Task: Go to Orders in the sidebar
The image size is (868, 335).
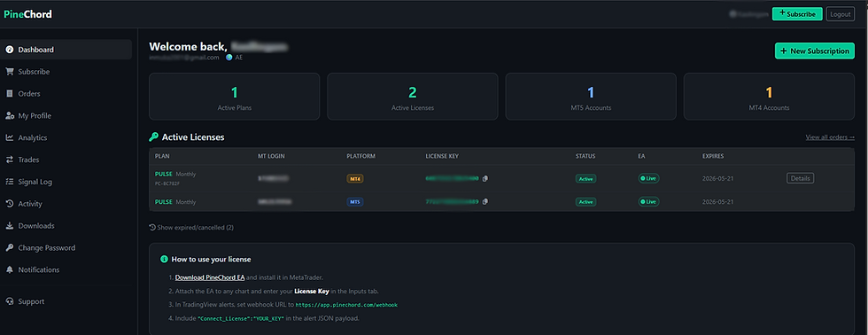Action: click(x=66, y=94)
